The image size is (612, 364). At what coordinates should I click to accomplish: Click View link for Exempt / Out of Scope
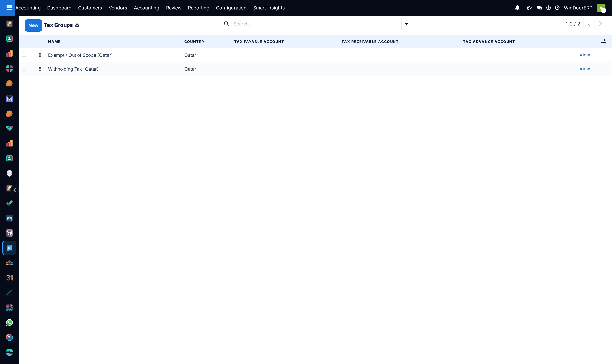point(584,55)
